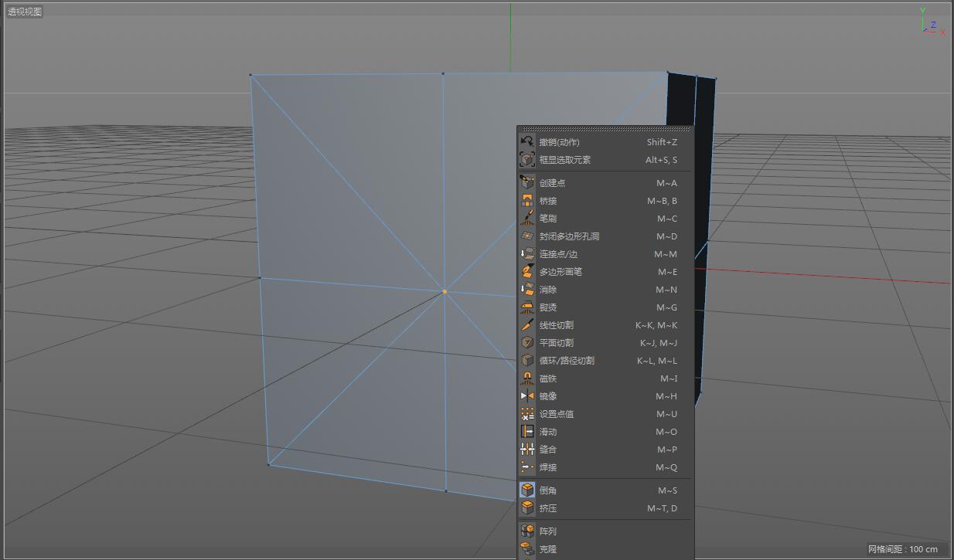The height and width of the screenshot is (560, 954).
Task: Select the 连接点/边 menu entry
Action: click(x=558, y=254)
